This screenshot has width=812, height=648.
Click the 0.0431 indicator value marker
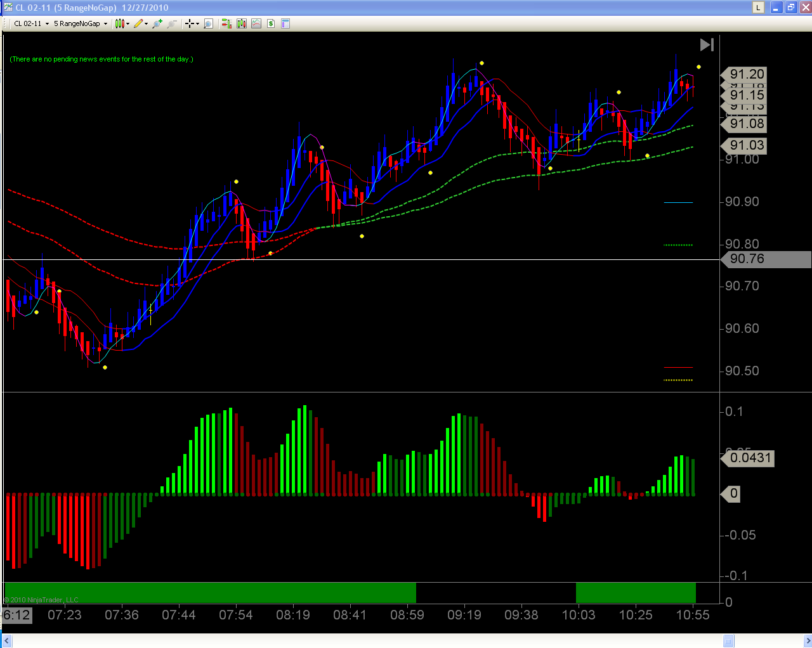tap(749, 458)
